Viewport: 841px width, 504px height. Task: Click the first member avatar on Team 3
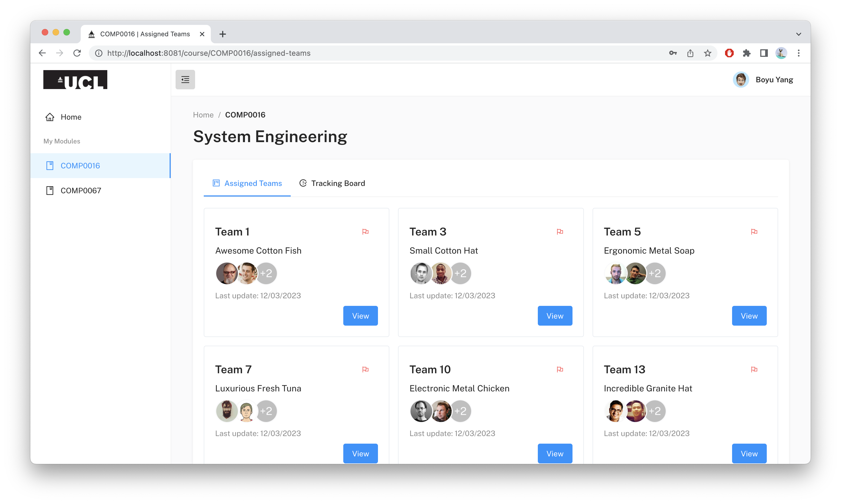pyautogui.click(x=421, y=273)
